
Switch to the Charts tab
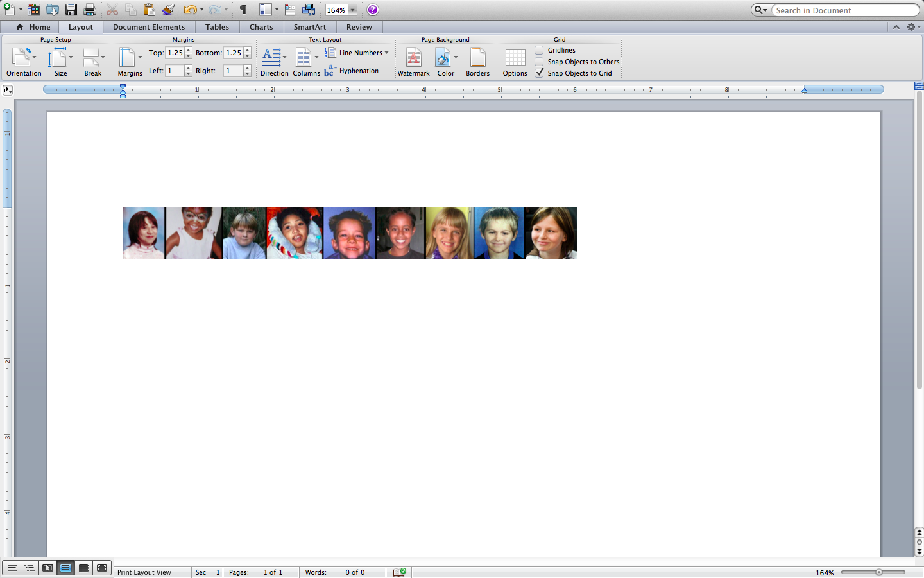pos(261,27)
